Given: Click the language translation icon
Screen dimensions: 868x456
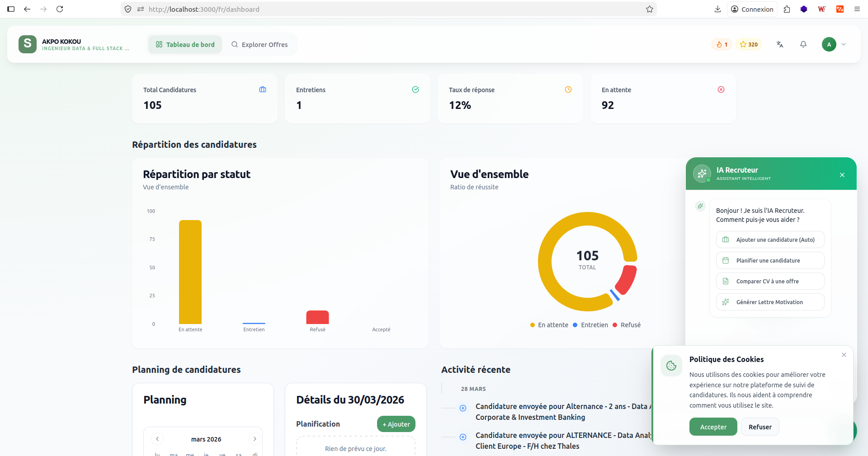Looking at the screenshot, I should pyautogui.click(x=780, y=44).
